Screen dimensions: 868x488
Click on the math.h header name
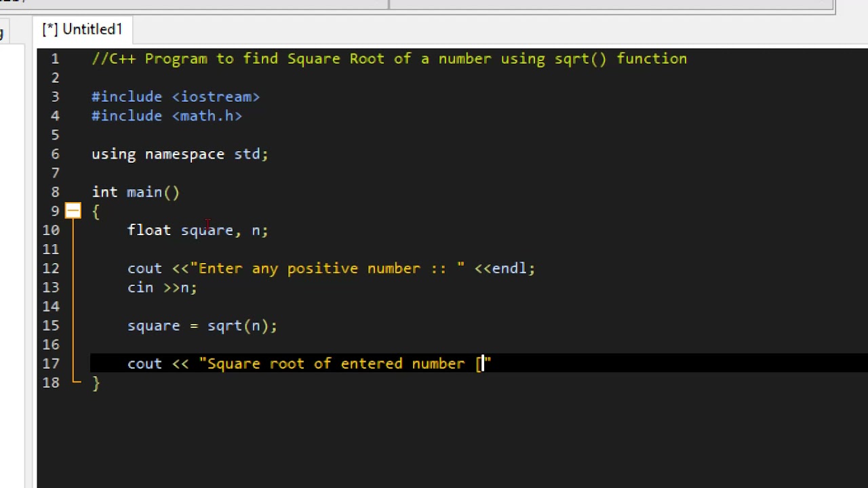tap(207, 116)
